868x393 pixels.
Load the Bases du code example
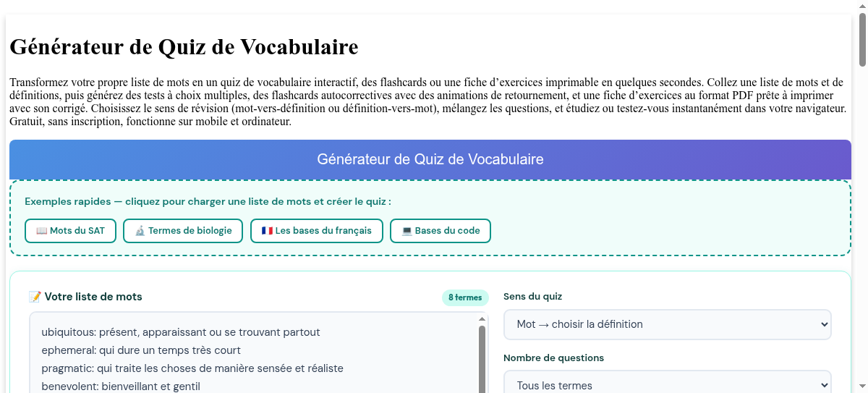tap(441, 231)
